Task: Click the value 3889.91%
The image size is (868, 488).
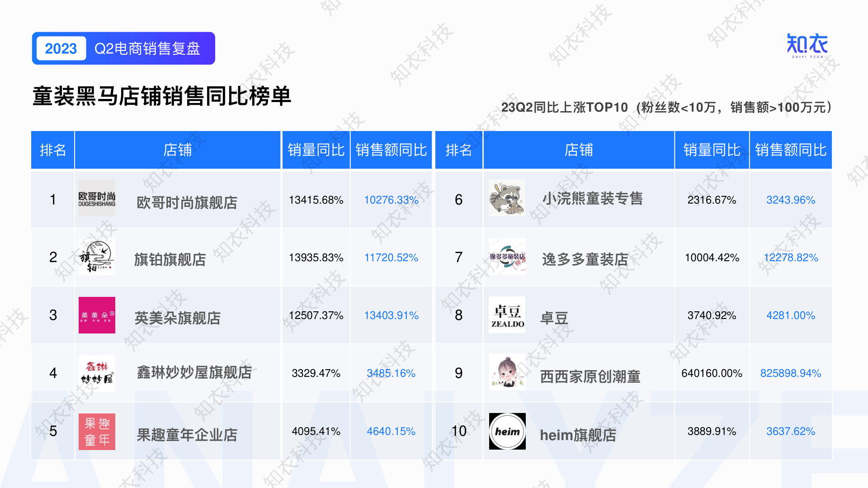Action: pos(712,432)
